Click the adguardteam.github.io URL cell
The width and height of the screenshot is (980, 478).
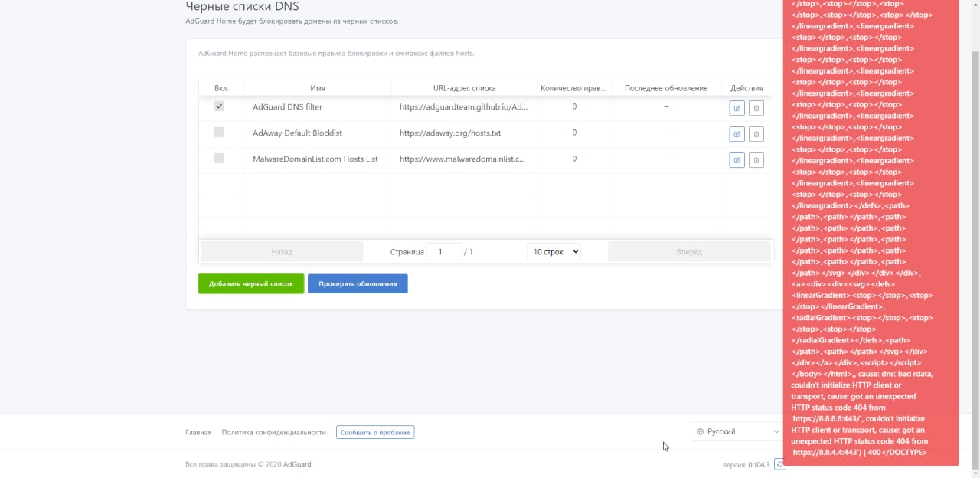click(x=464, y=106)
